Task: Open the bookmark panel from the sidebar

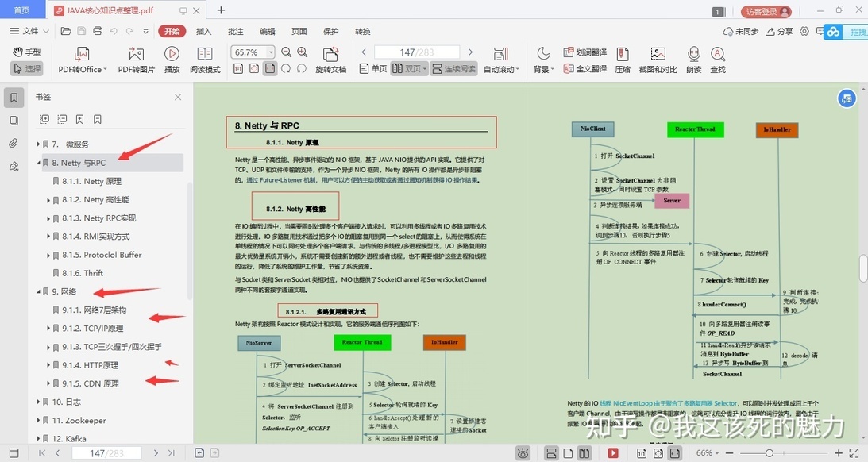Action: 14,98
